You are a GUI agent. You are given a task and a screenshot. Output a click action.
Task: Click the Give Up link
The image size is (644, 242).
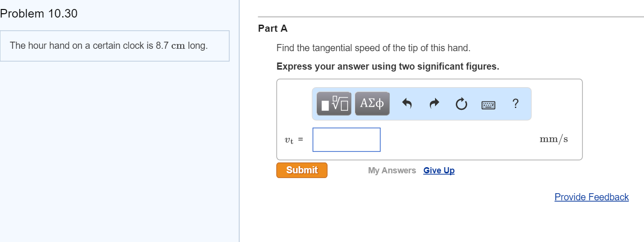point(439,170)
